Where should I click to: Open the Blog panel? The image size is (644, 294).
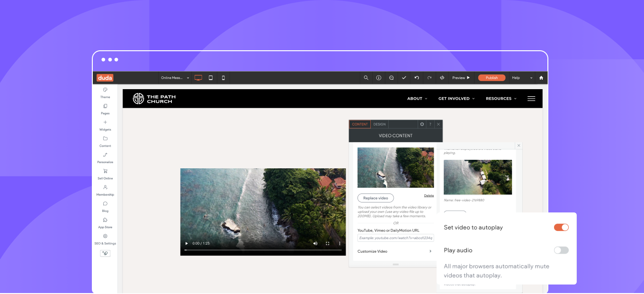(105, 207)
